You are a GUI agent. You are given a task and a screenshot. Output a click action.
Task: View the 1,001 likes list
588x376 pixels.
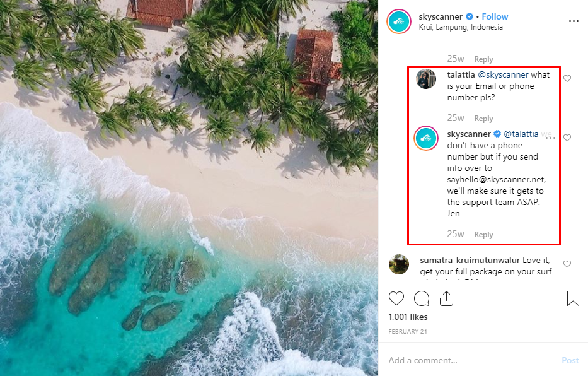pos(408,317)
